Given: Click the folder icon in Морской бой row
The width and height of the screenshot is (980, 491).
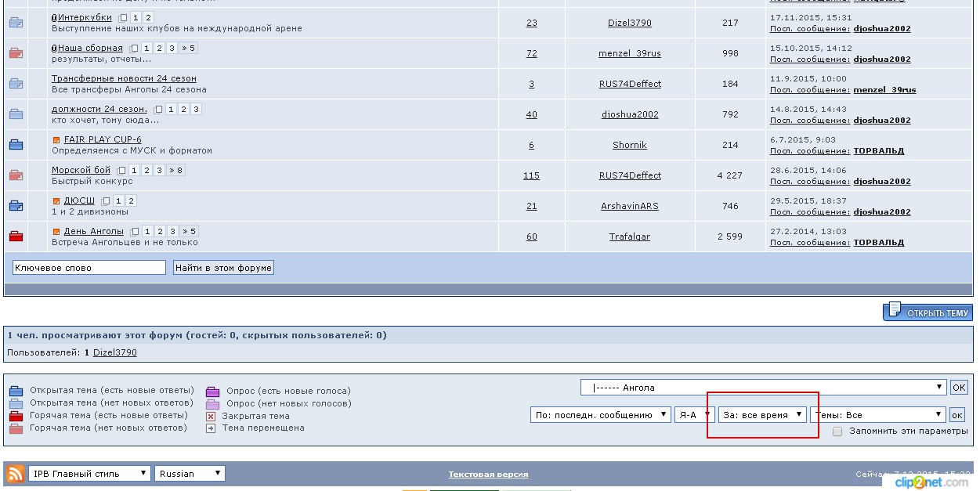Looking at the screenshot, I should pos(16,175).
